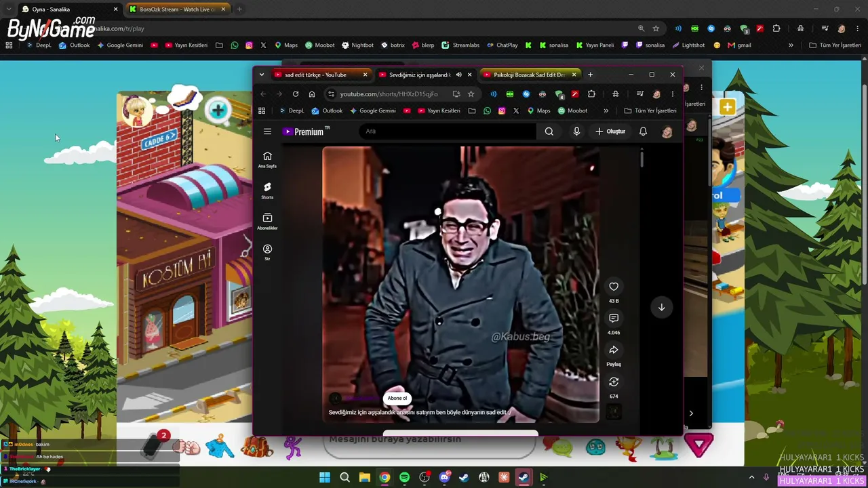
Task: Open Google Gemini bookmark in YouTube window
Action: tap(372, 110)
